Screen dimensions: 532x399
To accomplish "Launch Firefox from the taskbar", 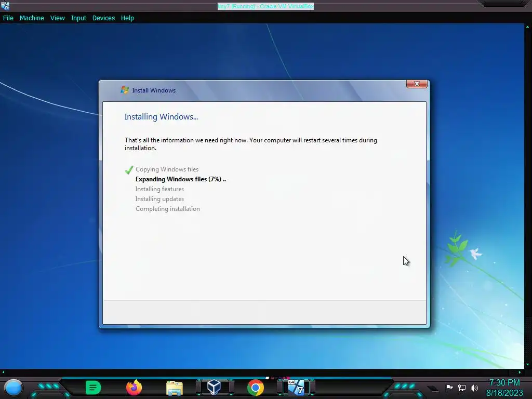I will point(134,388).
